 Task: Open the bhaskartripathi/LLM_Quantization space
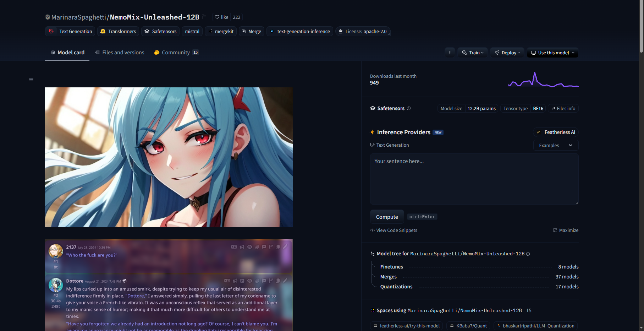tap(535, 326)
